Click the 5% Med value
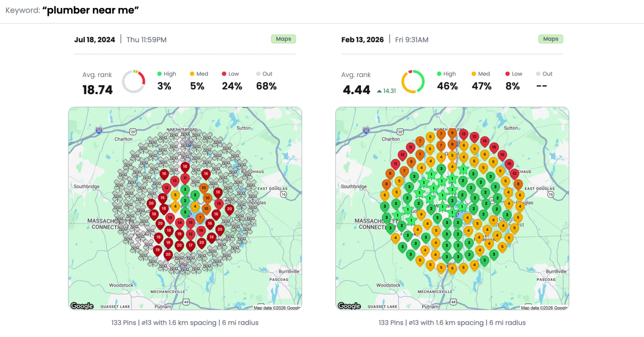 click(197, 86)
